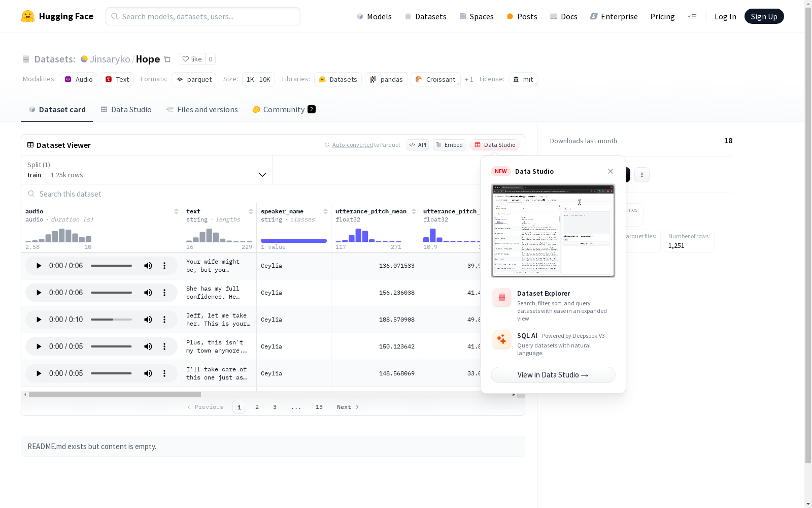Seek in audio slider of 148.568069 row

pyautogui.click(x=111, y=373)
